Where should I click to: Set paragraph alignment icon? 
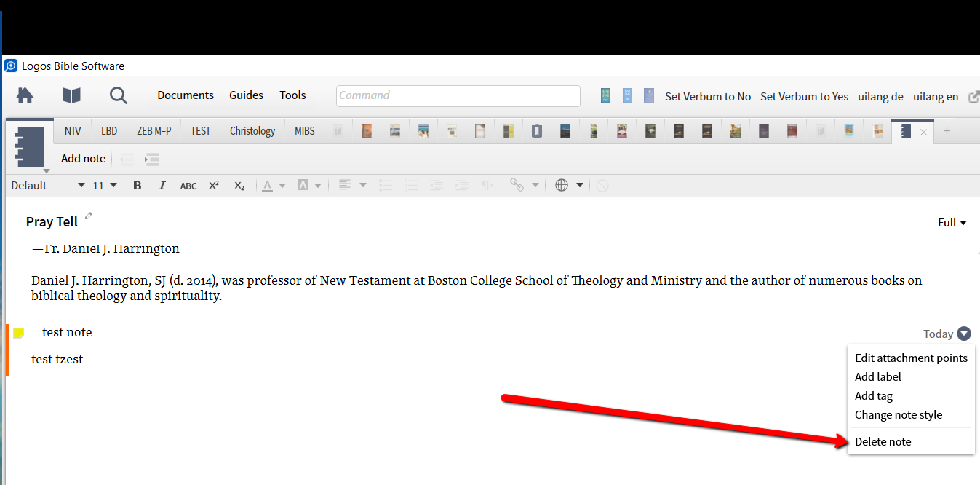[x=345, y=186]
